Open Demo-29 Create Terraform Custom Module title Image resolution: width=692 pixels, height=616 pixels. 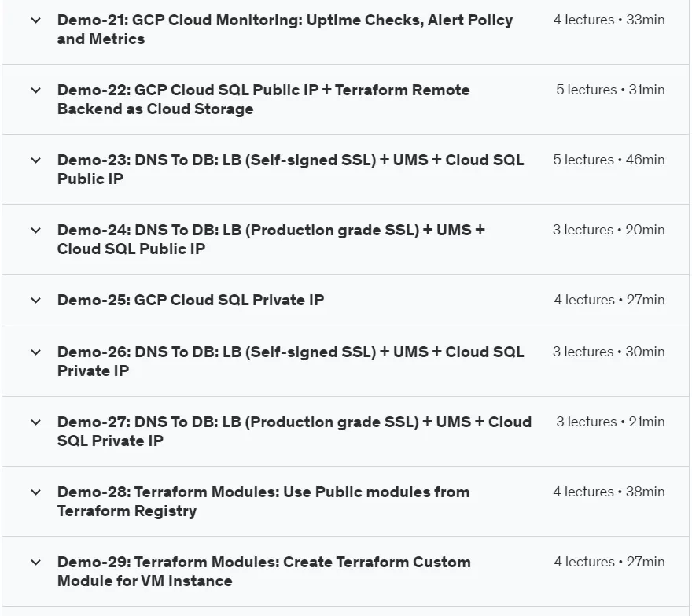click(264, 571)
